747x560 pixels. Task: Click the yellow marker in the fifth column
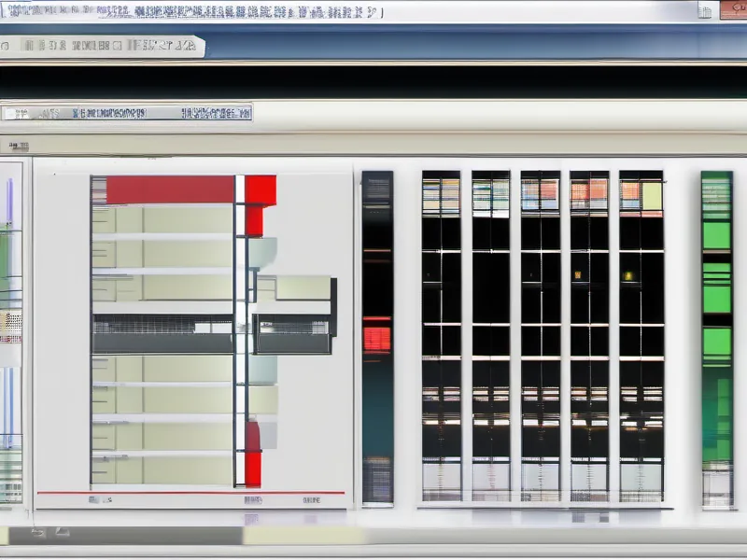click(x=628, y=276)
